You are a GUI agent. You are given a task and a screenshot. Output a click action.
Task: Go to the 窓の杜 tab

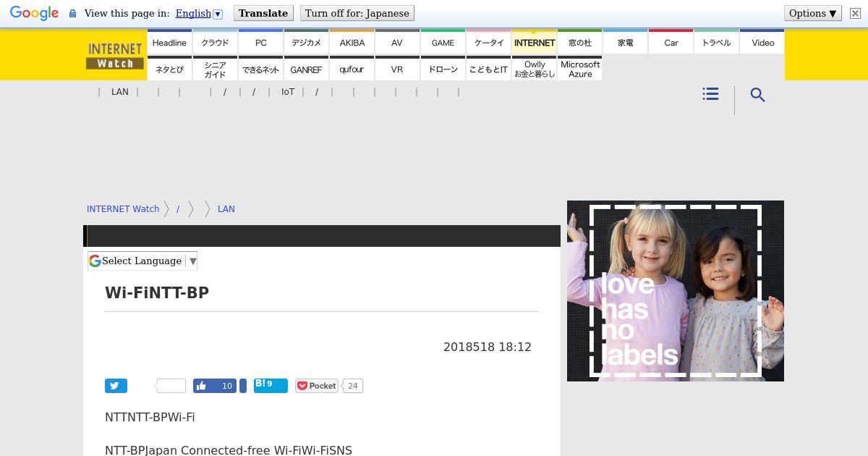tap(579, 42)
